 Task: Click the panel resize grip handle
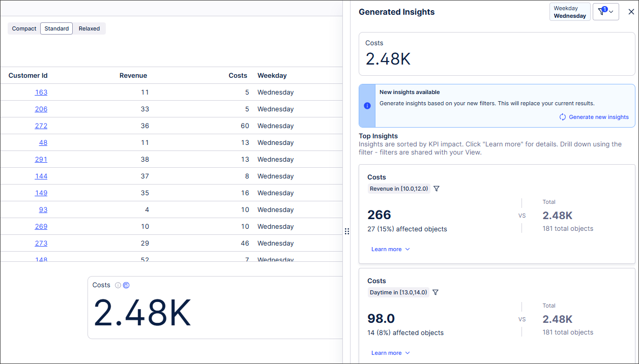[347, 231]
